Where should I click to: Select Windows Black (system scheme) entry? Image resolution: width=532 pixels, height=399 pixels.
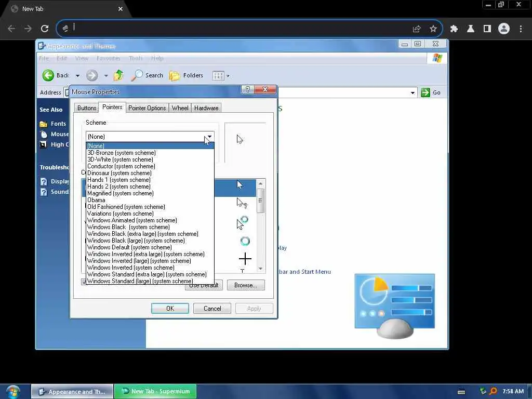coord(150,228)
